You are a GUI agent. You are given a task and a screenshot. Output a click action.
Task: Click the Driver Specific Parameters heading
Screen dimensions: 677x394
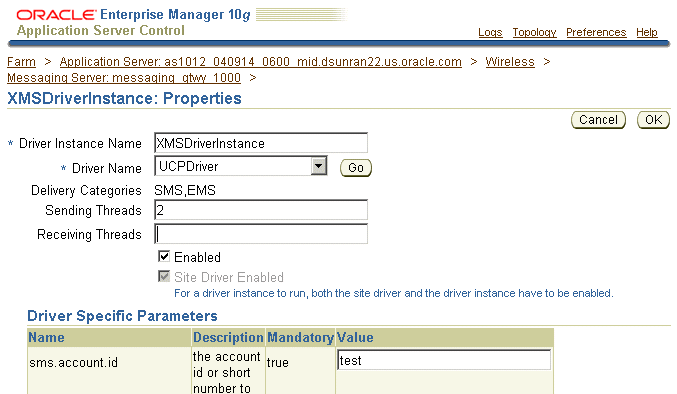click(122, 316)
